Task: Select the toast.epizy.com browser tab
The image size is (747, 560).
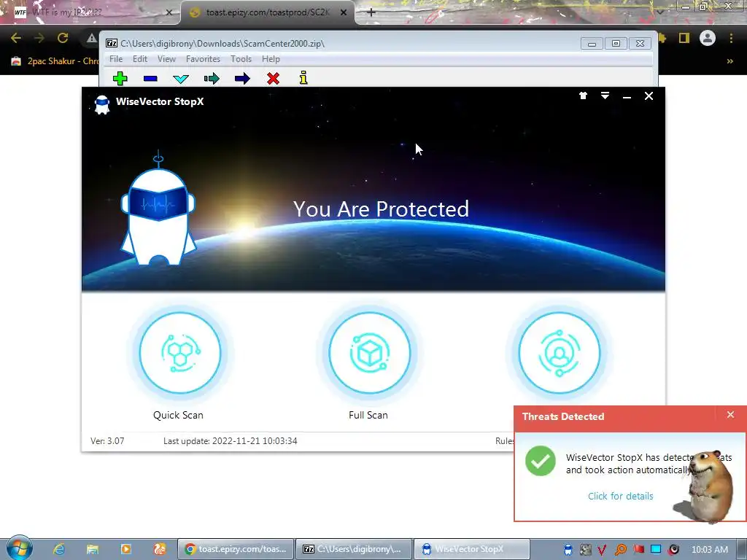Action: click(267, 12)
